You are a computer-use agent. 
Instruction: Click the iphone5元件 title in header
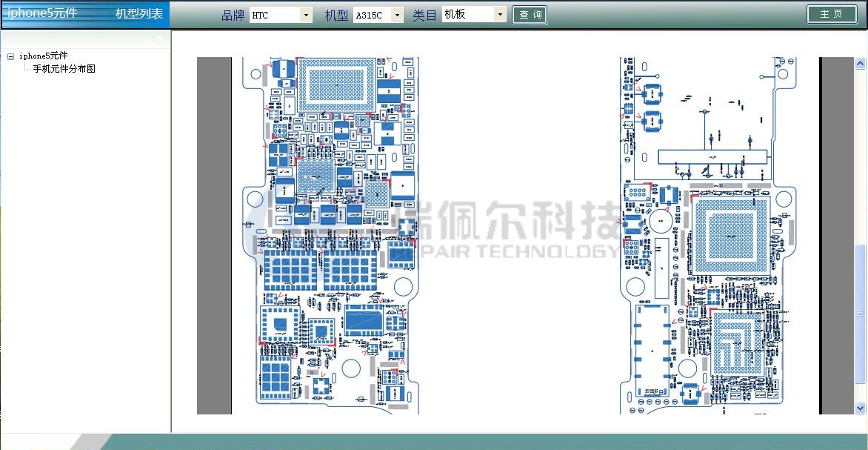[x=42, y=14]
